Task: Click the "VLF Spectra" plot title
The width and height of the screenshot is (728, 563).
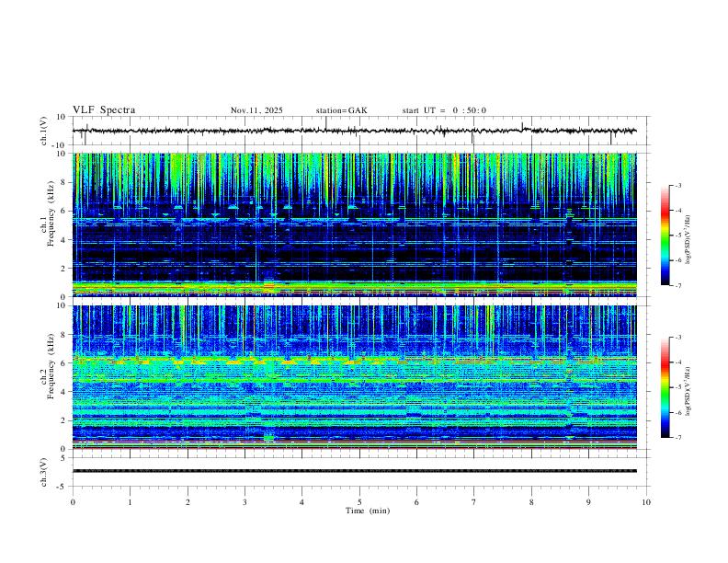Action: click(x=104, y=110)
